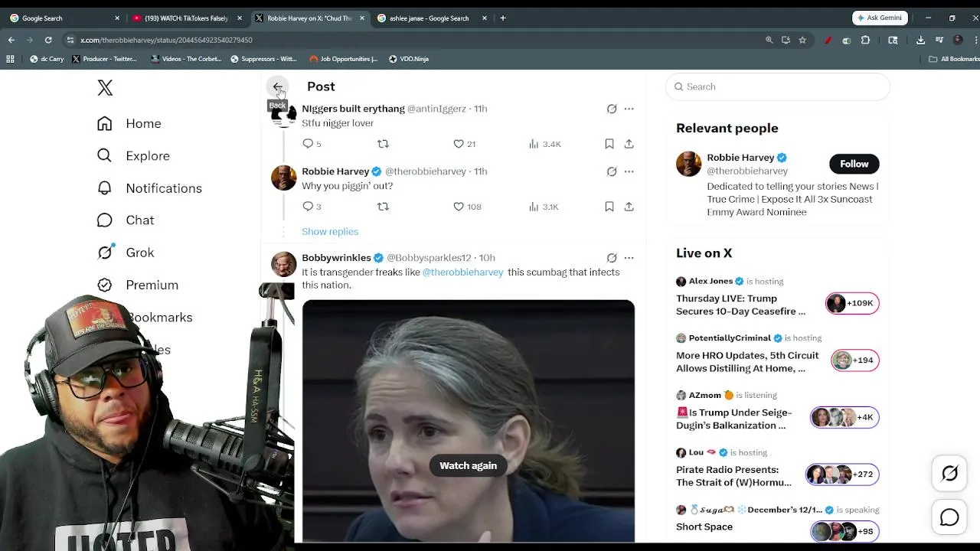
Task: Open floating chat messages button
Action: coord(949,517)
